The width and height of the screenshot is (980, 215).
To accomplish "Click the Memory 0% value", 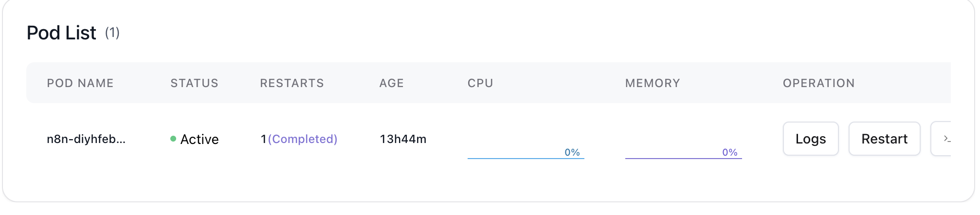I will (730, 152).
